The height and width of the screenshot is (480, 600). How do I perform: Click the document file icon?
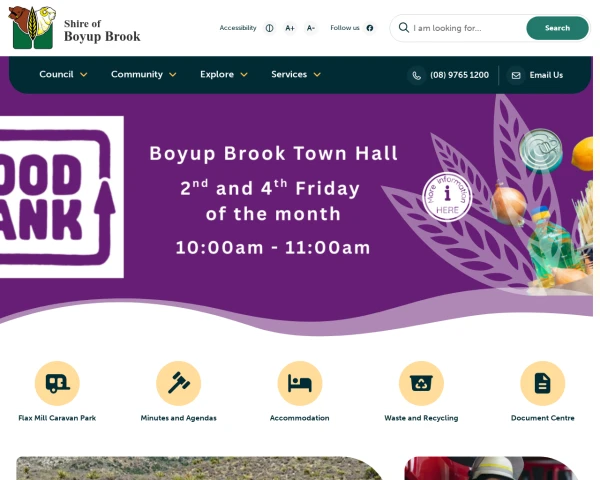[x=543, y=383]
